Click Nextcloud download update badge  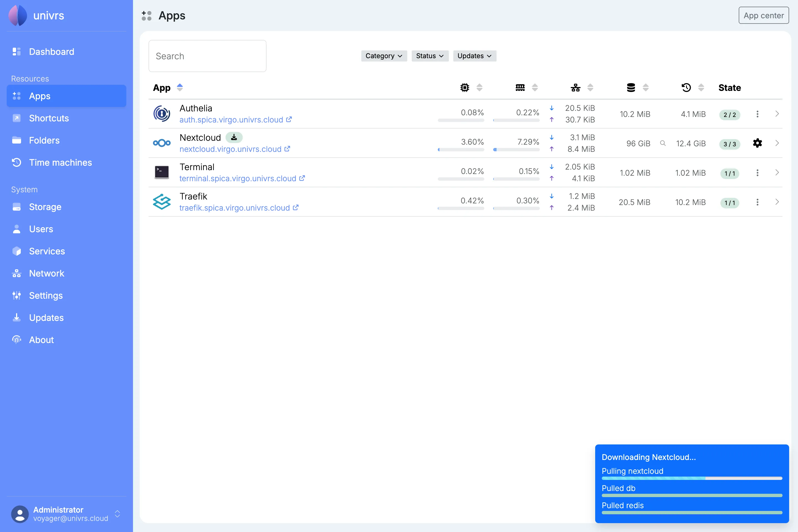[x=234, y=137]
